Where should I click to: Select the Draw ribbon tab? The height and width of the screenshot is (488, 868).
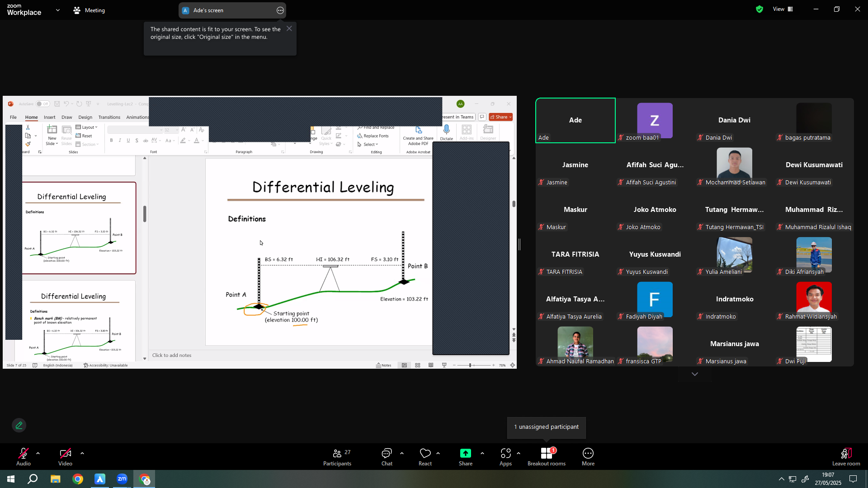tap(67, 117)
